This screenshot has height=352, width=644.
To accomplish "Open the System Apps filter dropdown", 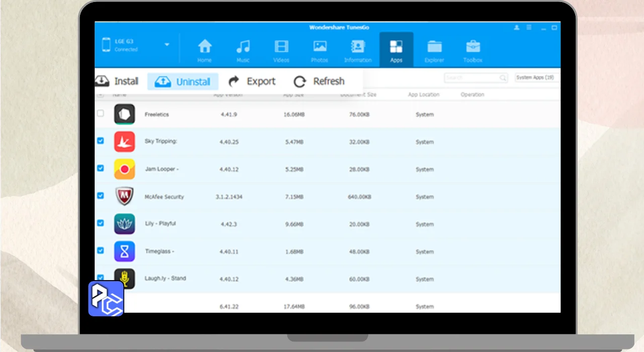I will pyautogui.click(x=537, y=77).
